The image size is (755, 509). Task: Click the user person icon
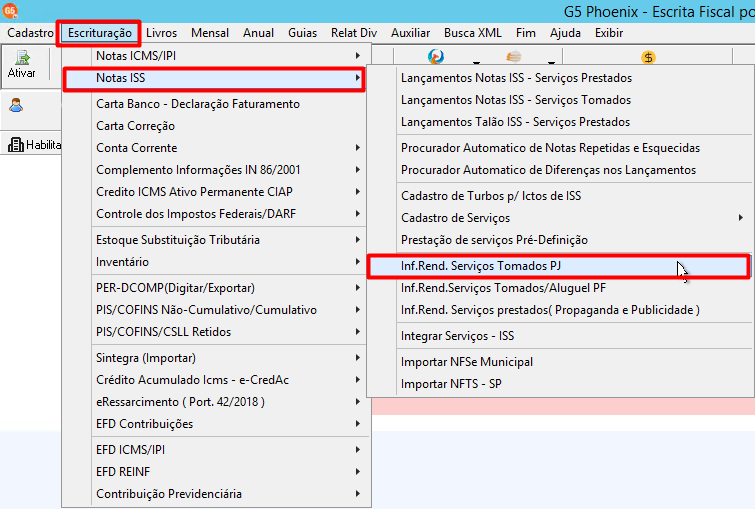[16, 105]
